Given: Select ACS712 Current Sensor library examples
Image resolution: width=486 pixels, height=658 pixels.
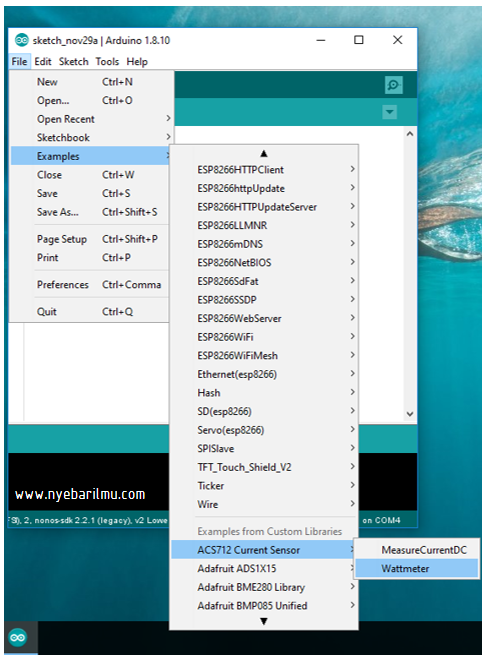Looking at the screenshot, I should [x=263, y=550].
